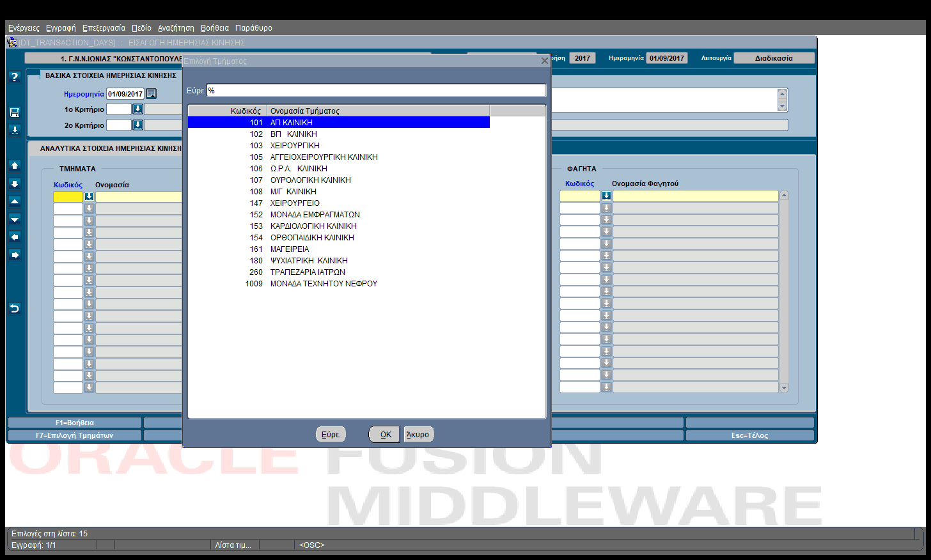Image resolution: width=931 pixels, height=560 pixels.
Task: Select row 105 ΑΓΓΕΙΟΧΕΙΡΟΥΡΓΙΚΗ ΚΛΙΝΙΚΗ
Action: (x=339, y=157)
